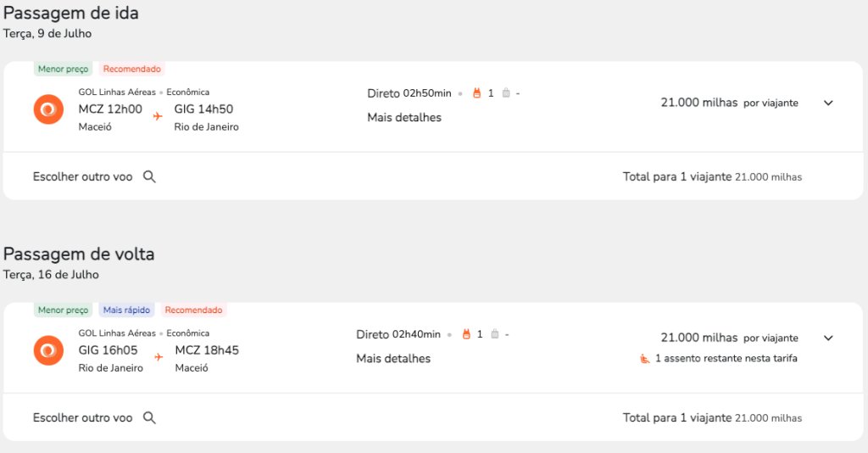Click the grey suitcase icon on the return flight

[495, 334]
